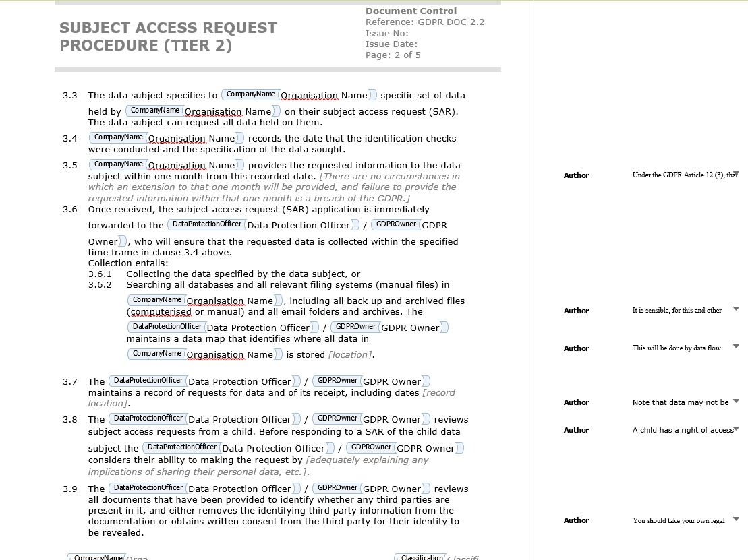The width and height of the screenshot is (748, 560).
Task: Expand the 'Note that data may not be' comment
Action: pyautogui.click(x=736, y=402)
